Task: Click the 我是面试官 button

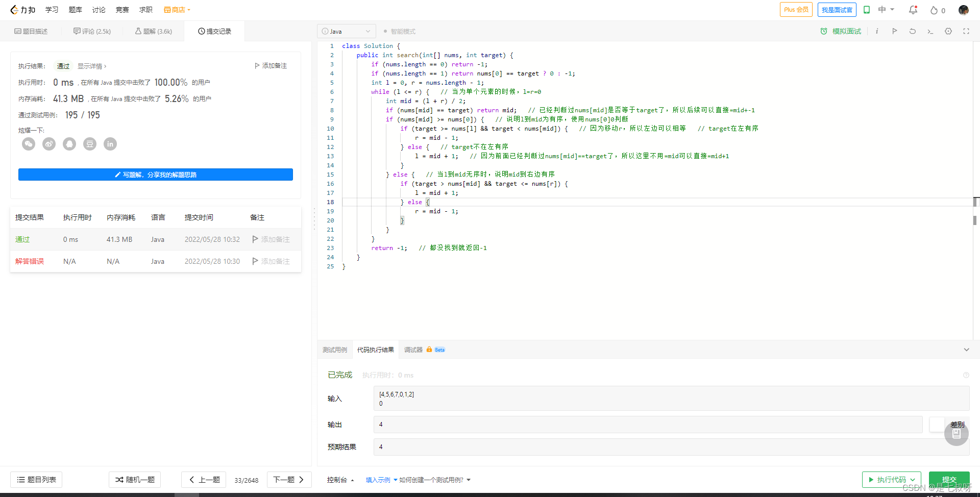Action: (837, 10)
